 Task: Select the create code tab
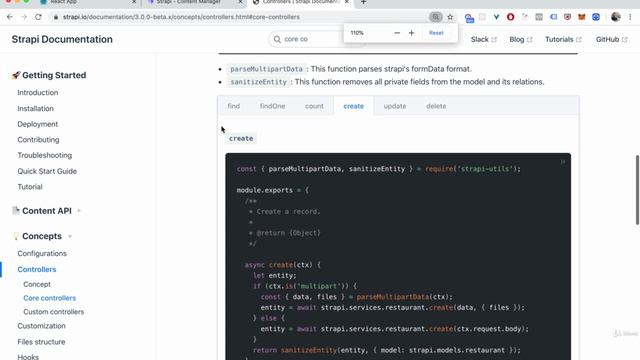coord(353,106)
